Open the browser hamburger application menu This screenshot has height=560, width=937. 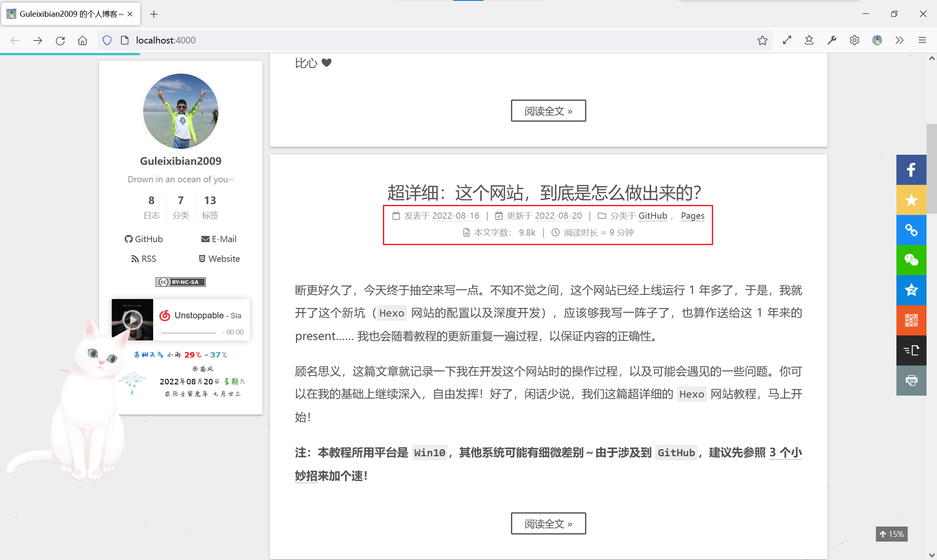point(922,40)
